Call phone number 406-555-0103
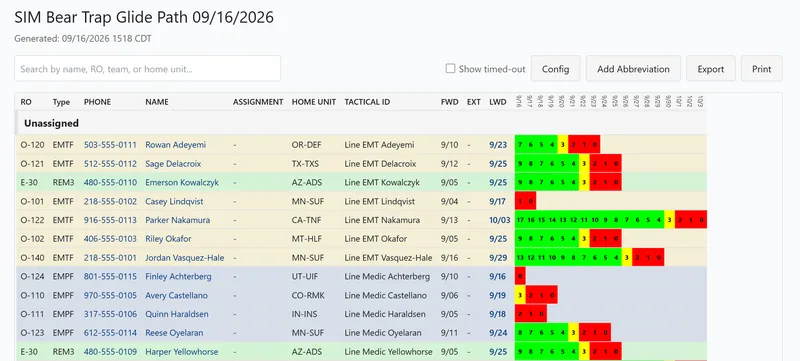The image size is (800, 361). point(110,239)
